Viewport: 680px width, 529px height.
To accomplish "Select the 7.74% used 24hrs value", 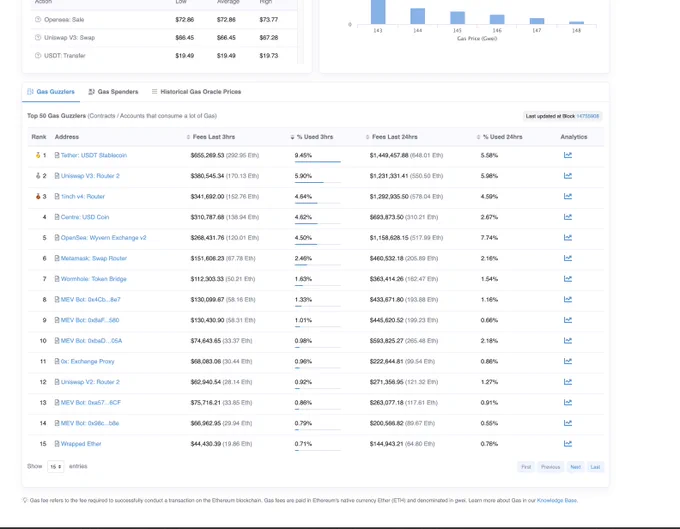I will [x=489, y=238].
